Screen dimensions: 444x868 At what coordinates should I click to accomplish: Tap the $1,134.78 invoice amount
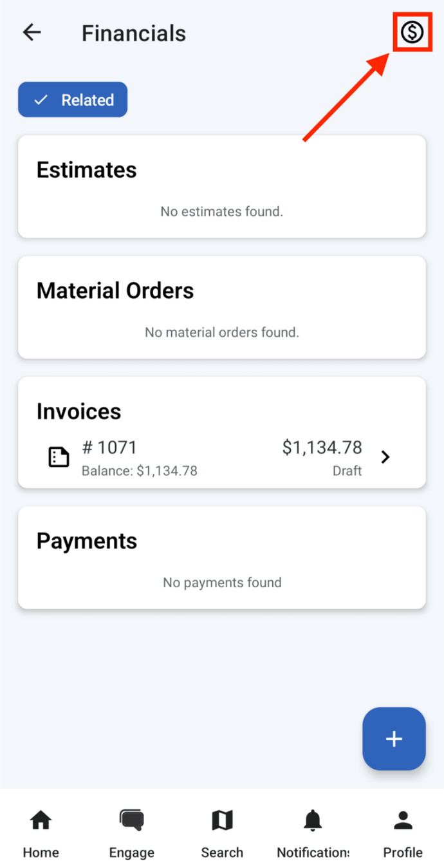[x=322, y=448]
